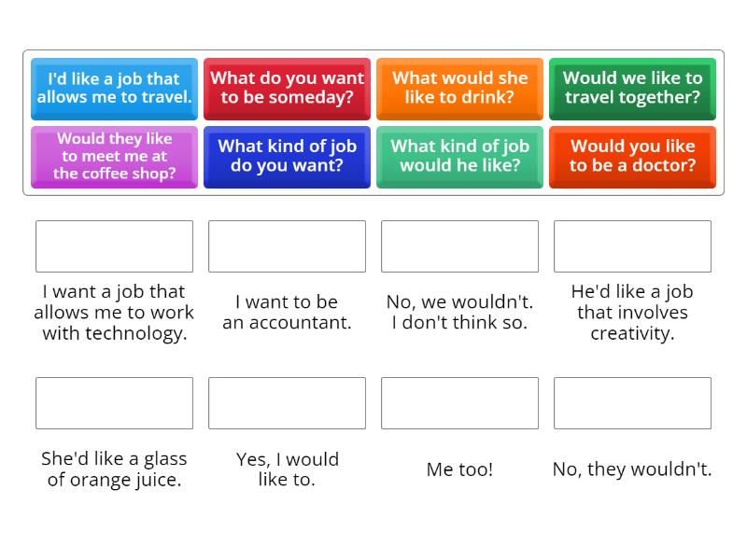Click the "Me too!" answer text
This screenshot has width=747, height=560.
[459, 469]
